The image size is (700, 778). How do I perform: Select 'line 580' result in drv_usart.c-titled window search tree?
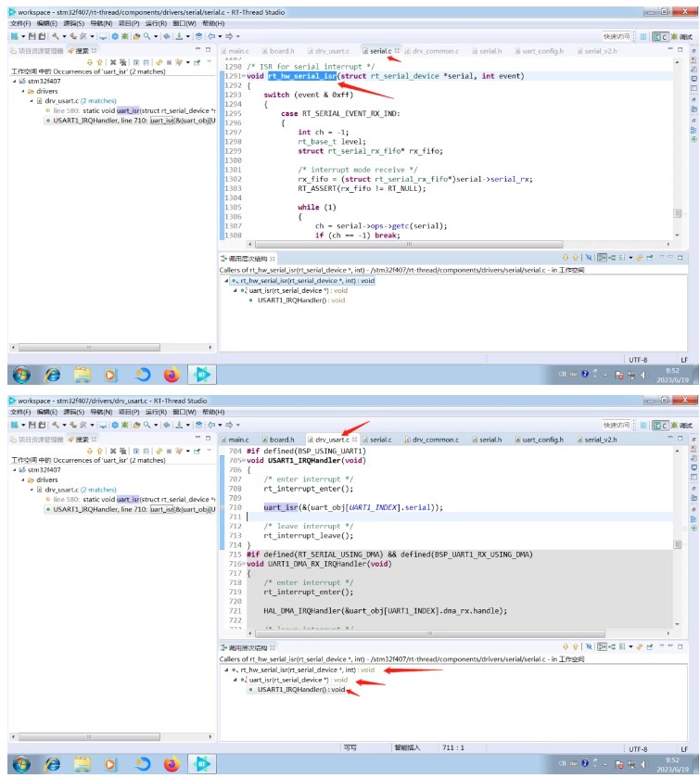(130, 499)
